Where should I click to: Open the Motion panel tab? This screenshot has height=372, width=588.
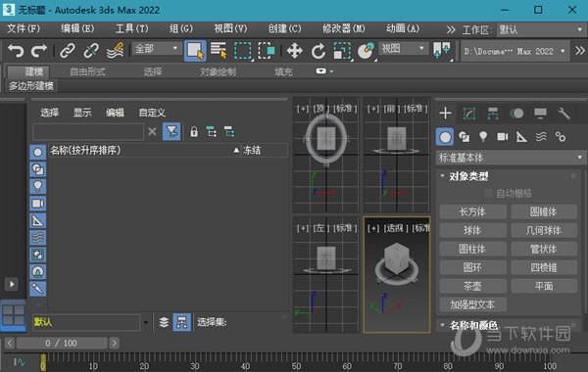click(516, 114)
